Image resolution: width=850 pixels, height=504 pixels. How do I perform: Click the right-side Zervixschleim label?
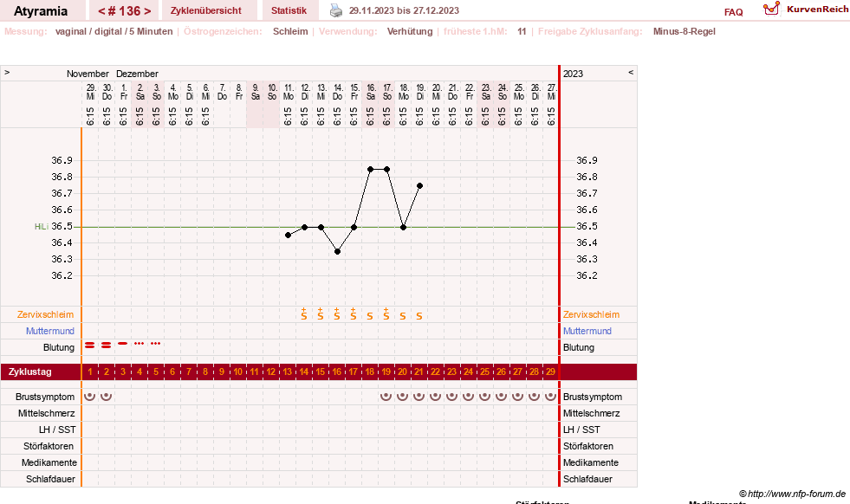591,314
